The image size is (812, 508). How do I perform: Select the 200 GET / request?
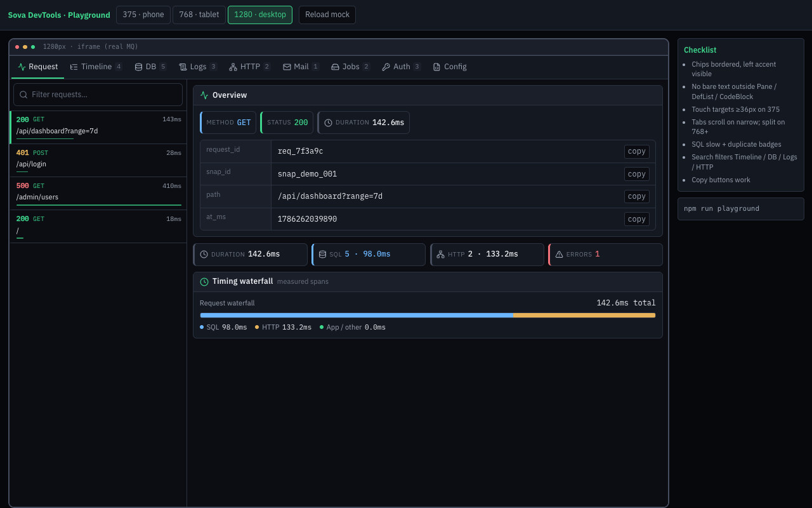pos(98,227)
